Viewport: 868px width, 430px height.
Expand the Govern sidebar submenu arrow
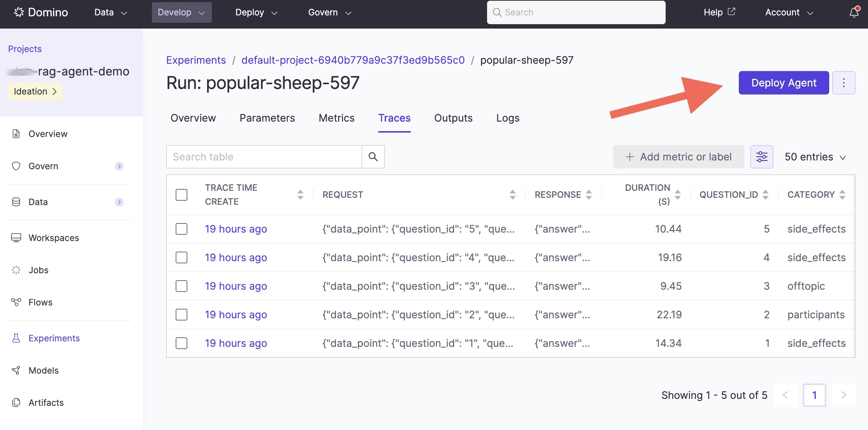[x=119, y=166]
